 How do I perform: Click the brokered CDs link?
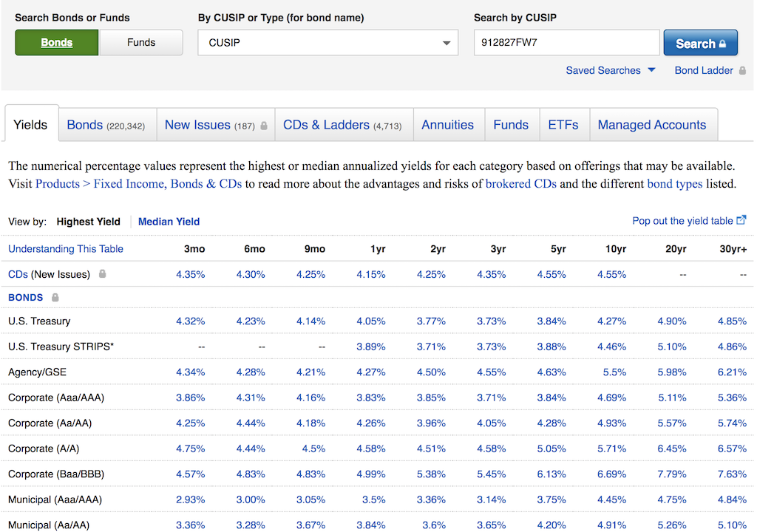click(520, 184)
